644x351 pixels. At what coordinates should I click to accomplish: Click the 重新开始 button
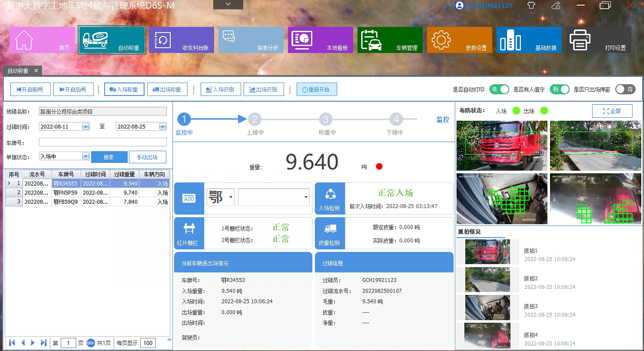coord(317,89)
